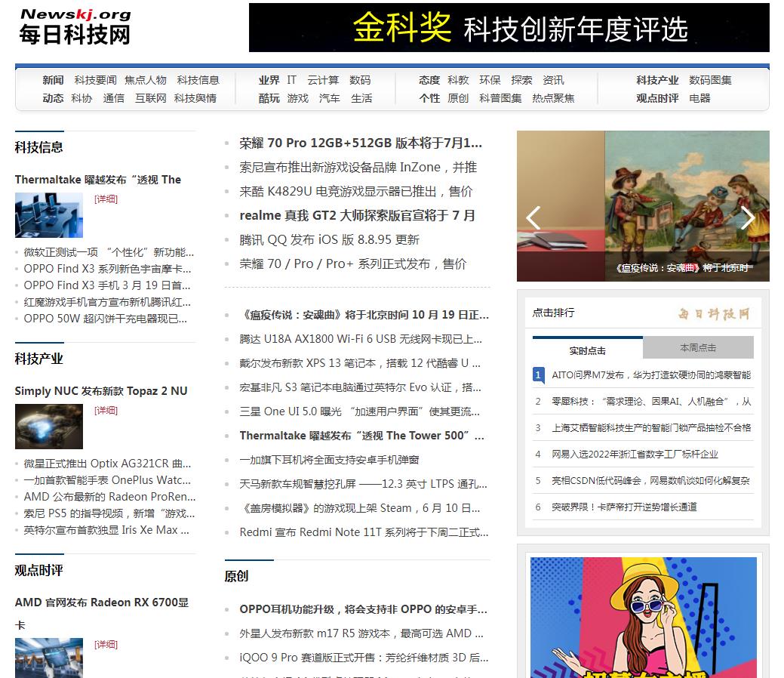Select 科普图集 navigation item
Viewport: 784px width, 678px height.
click(500, 98)
